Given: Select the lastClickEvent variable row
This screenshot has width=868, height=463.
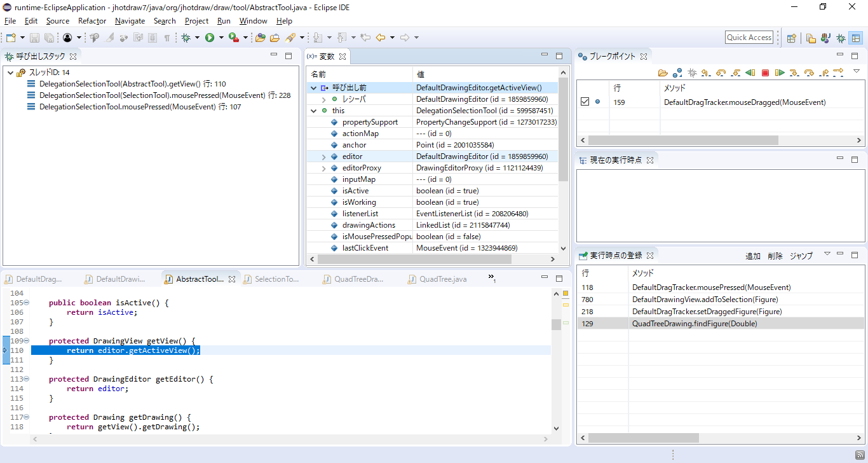Looking at the screenshot, I should tap(432, 248).
